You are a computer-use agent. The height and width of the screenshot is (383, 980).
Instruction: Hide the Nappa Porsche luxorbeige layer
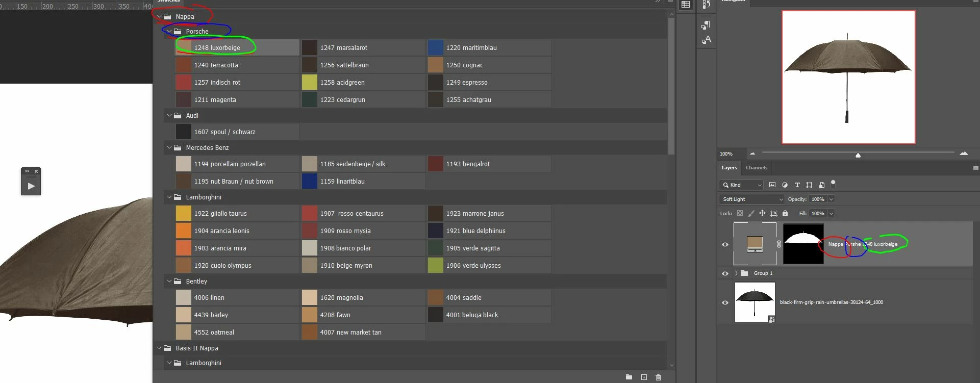[x=725, y=244]
